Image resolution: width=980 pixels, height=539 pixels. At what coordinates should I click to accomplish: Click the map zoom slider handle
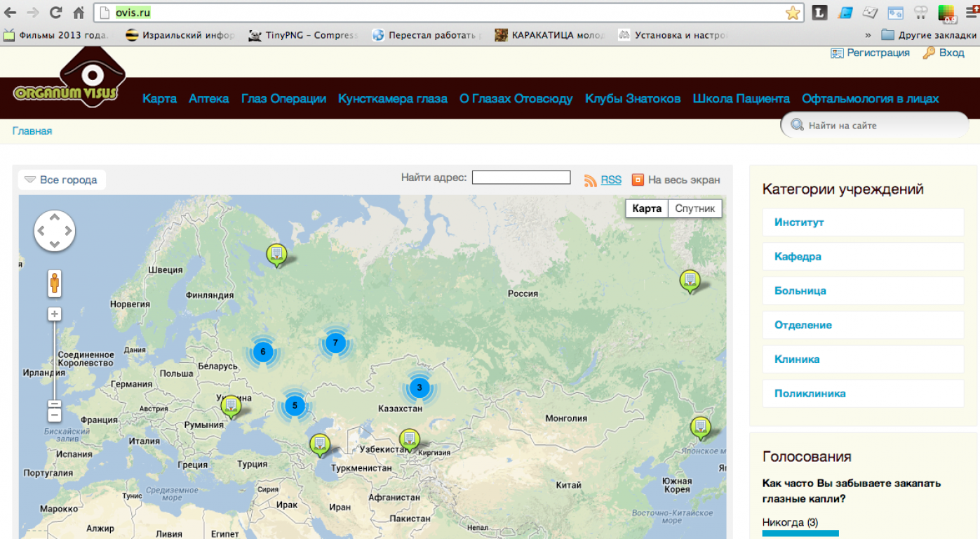tap(55, 404)
